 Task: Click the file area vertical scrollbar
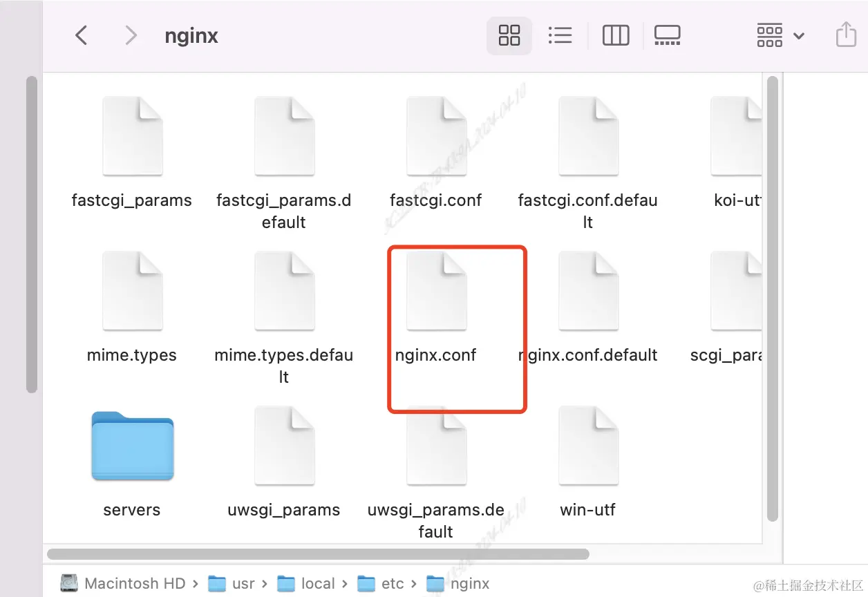[773, 298]
